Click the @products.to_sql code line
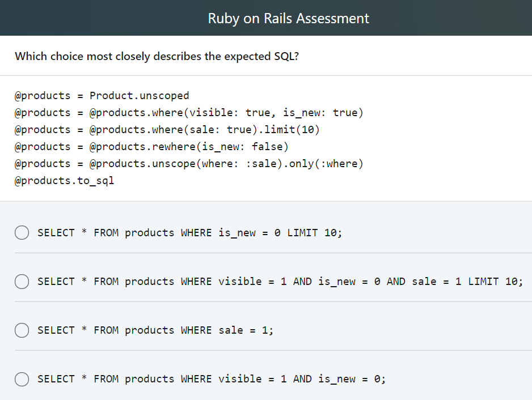 (x=64, y=180)
